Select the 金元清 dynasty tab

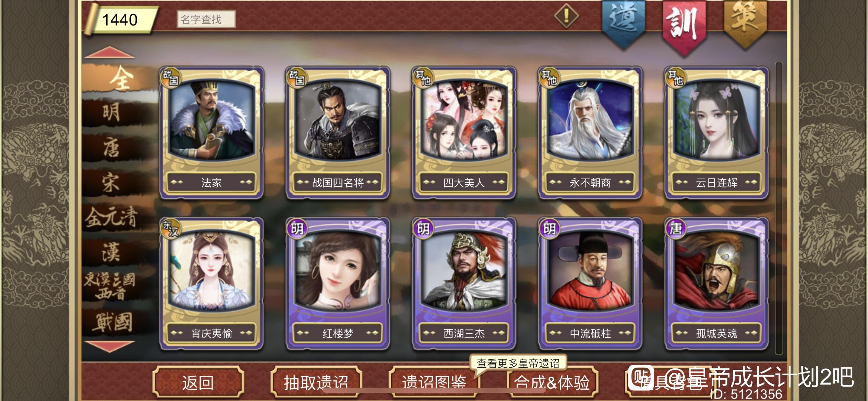point(111,217)
